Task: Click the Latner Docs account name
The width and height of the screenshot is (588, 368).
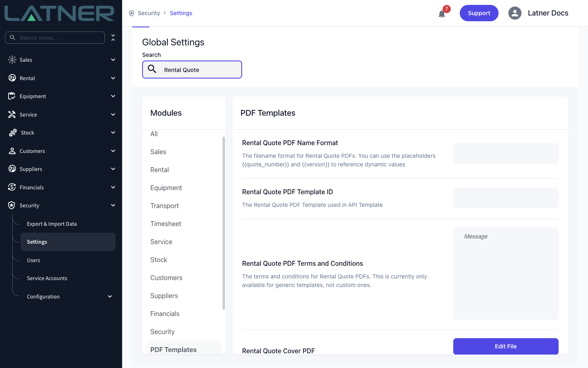Action: coord(548,13)
